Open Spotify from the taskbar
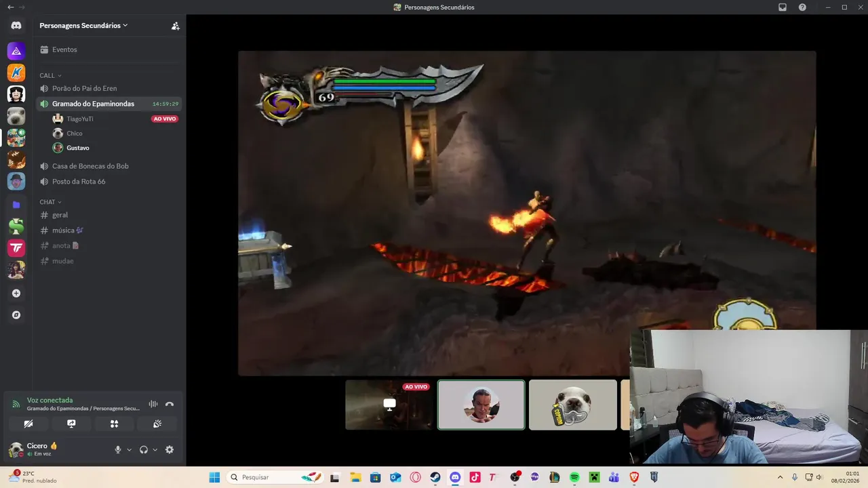Image resolution: width=868 pixels, height=488 pixels. pyautogui.click(x=574, y=477)
